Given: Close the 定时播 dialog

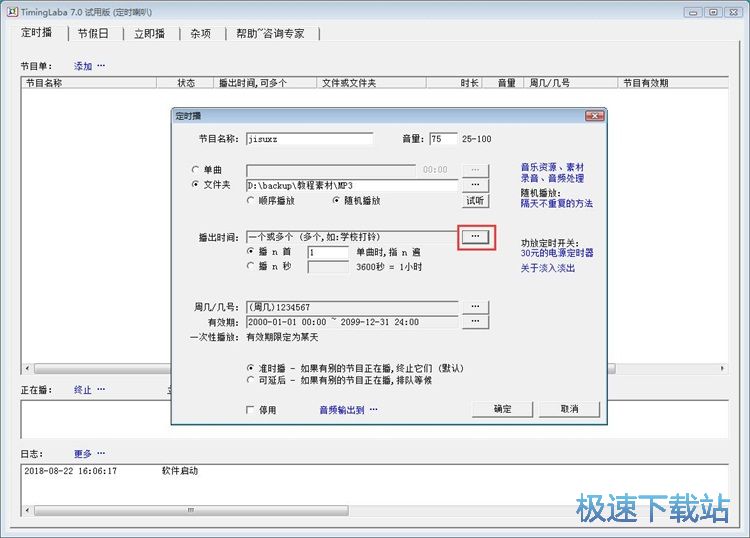Looking at the screenshot, I should click(x=595, y=116).
